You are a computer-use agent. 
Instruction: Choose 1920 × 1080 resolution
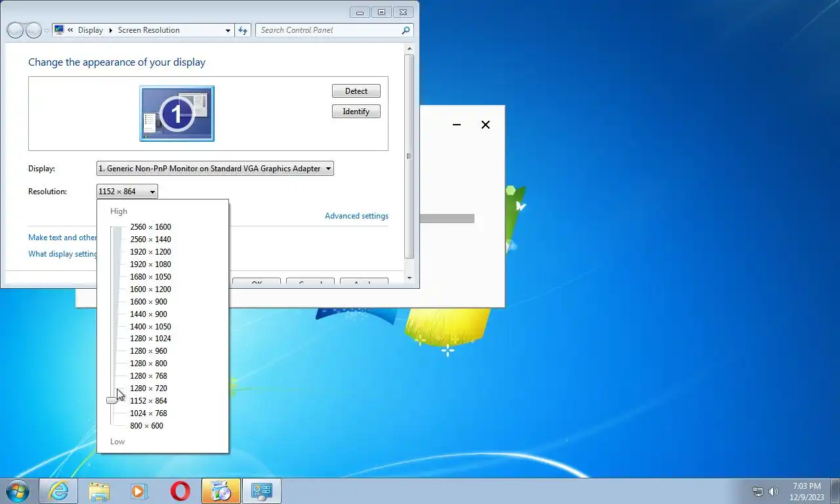150,264
